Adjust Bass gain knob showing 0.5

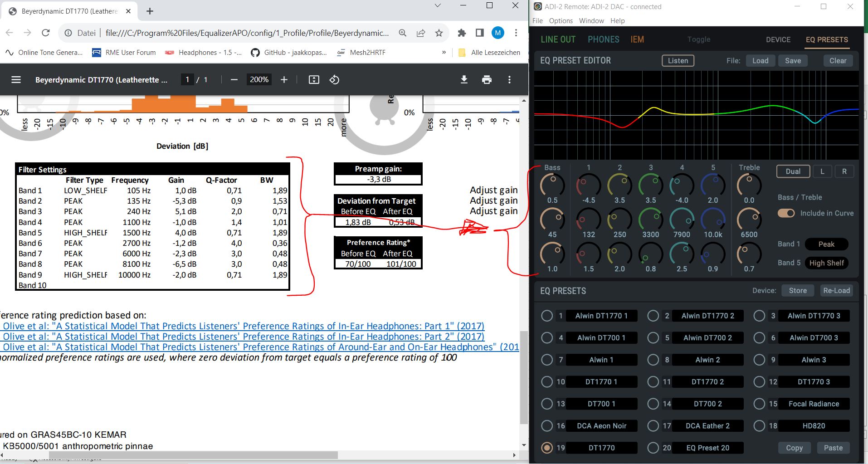click(552, 185)
